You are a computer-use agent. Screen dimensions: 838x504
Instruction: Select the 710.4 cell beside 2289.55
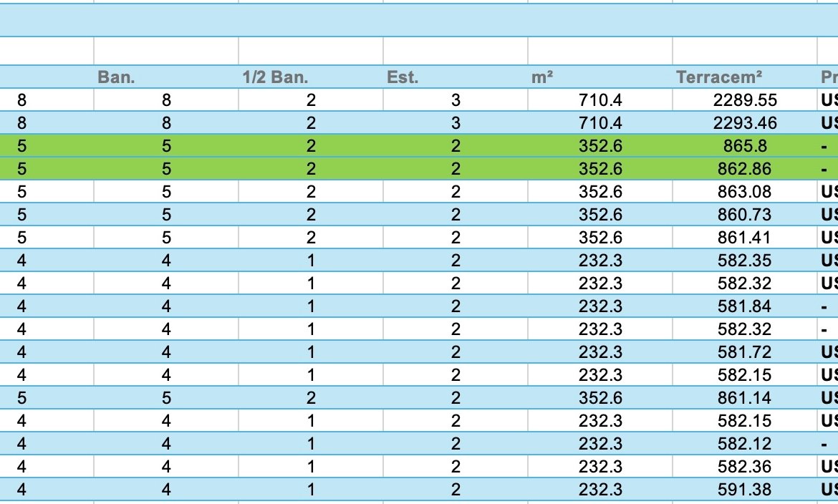click(600, 100)
